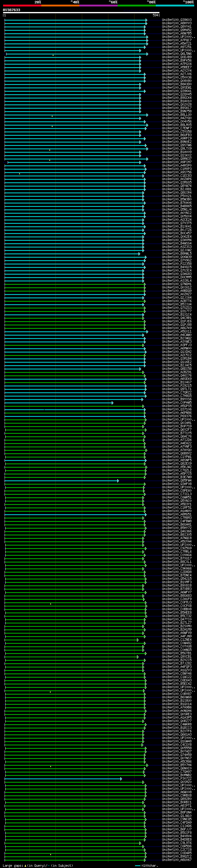Select the query name AV387633

point(11,10)
